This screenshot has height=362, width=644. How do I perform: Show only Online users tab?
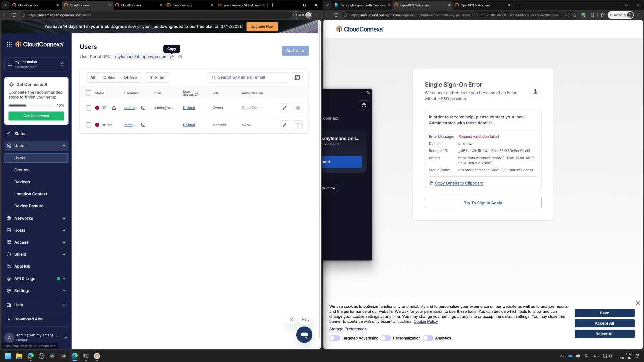click(x=109, y=77)
